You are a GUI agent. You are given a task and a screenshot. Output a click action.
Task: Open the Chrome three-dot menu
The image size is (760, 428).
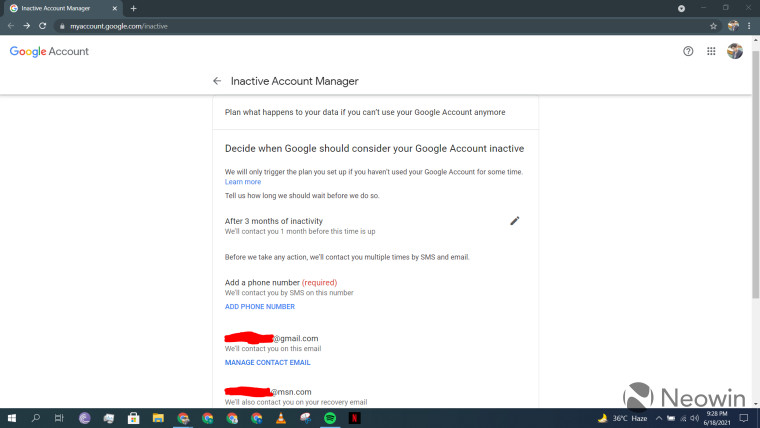749,26
